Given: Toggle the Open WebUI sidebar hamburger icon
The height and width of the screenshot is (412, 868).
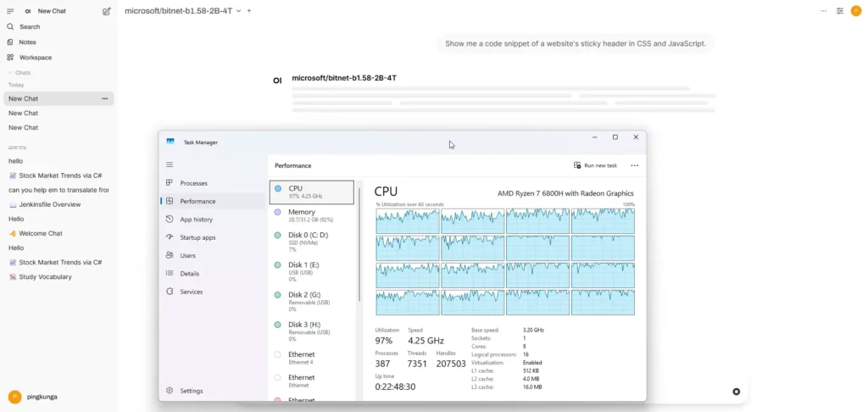Looking at the screenshot, I should 10,11.
